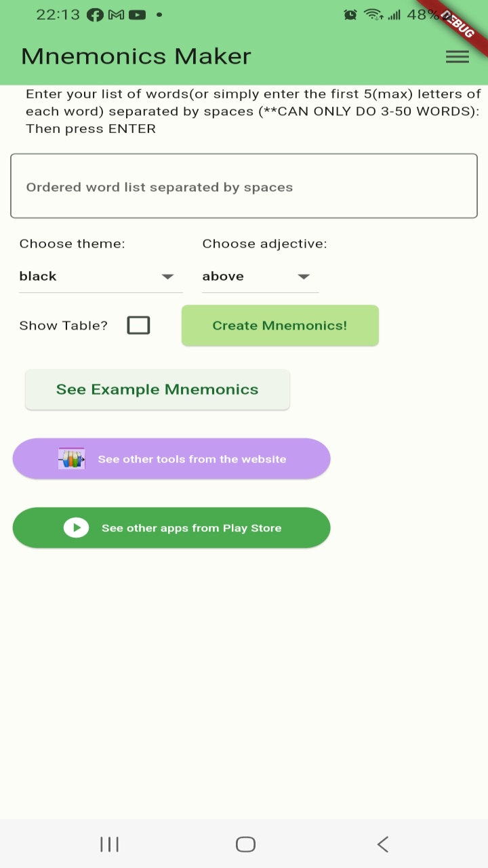Check the box next to Show Table?

(x=138, y=325)
